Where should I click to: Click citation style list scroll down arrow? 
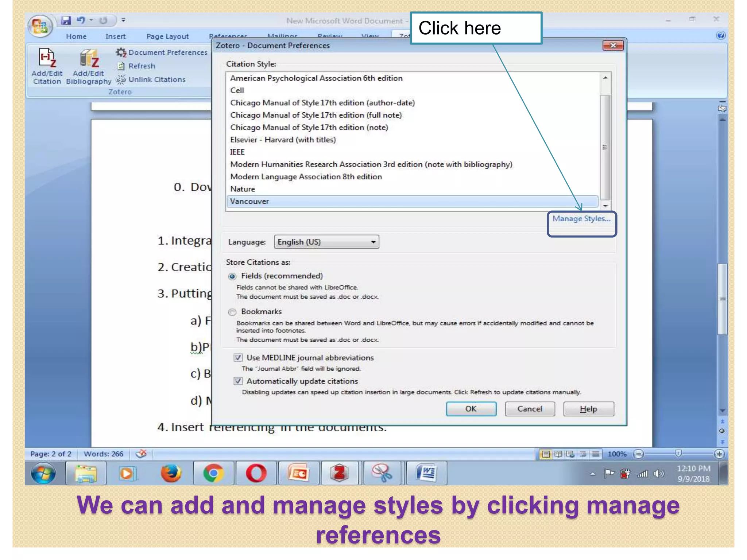(x=605, y=206)
